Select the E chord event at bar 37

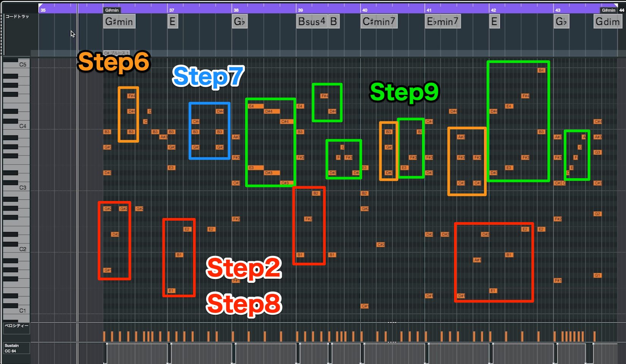172,22
